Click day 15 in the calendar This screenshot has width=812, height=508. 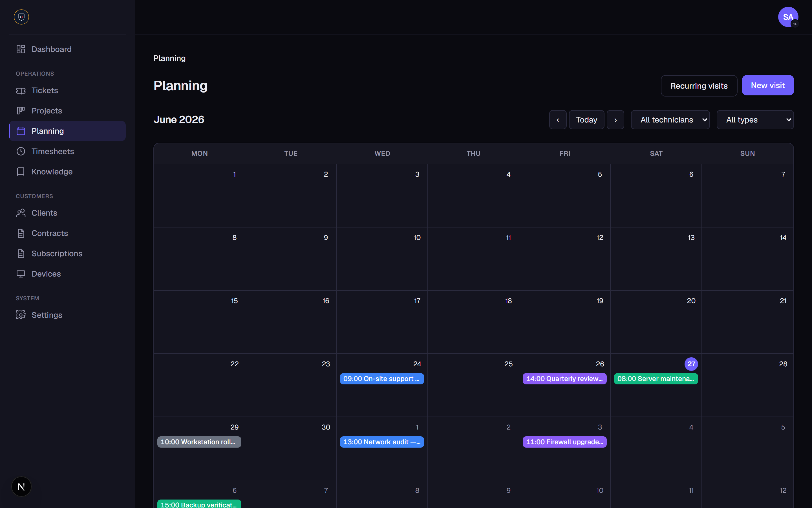(x=234, y=301)
